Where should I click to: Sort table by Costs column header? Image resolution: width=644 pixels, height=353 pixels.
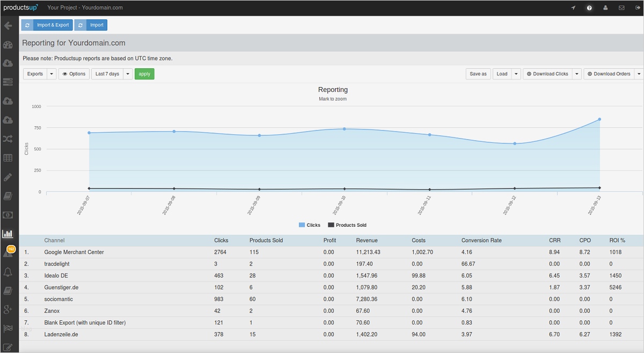pyautogui.click(x=419, y=240)
